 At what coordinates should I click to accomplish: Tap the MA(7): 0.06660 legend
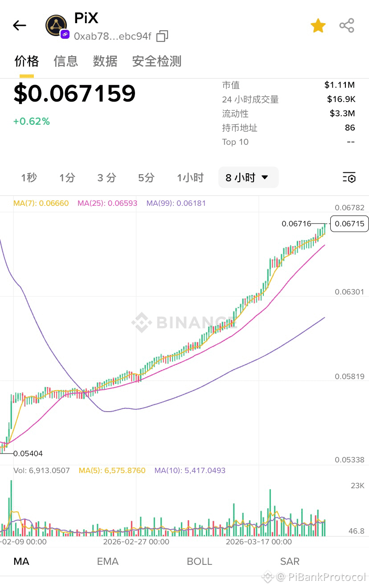(x=41, y=203)
